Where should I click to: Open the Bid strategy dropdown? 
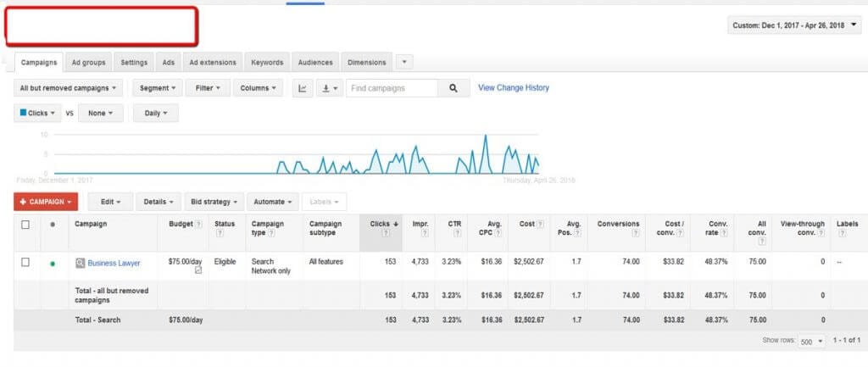pos(215,202)
